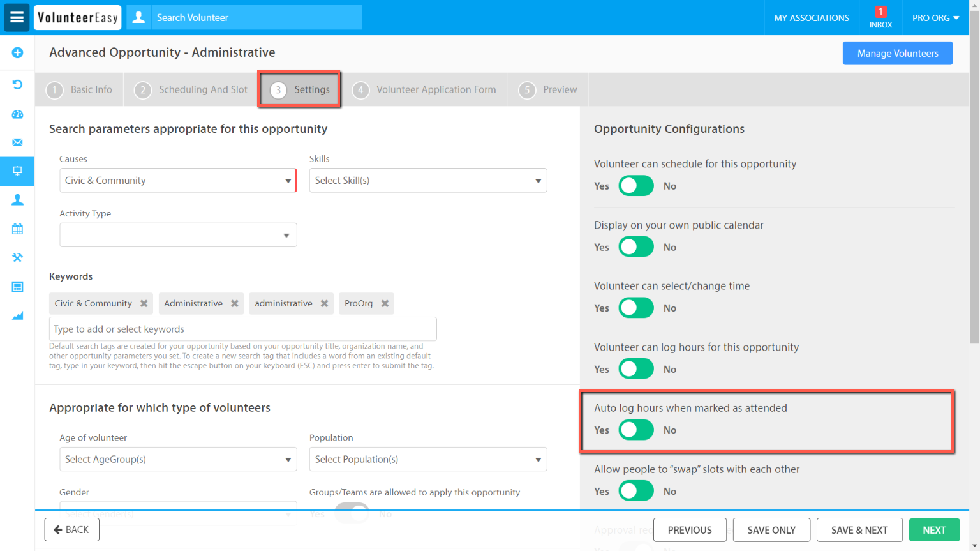Expand the PRO ORG account menu
This screenshot has width=980, height=551.
click(935, 17)
